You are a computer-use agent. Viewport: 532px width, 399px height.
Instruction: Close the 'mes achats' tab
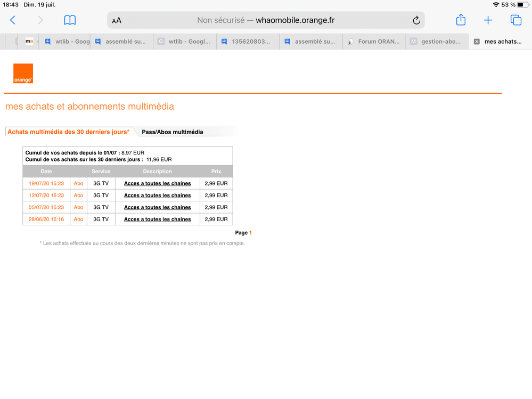click(x=477, y=42)
